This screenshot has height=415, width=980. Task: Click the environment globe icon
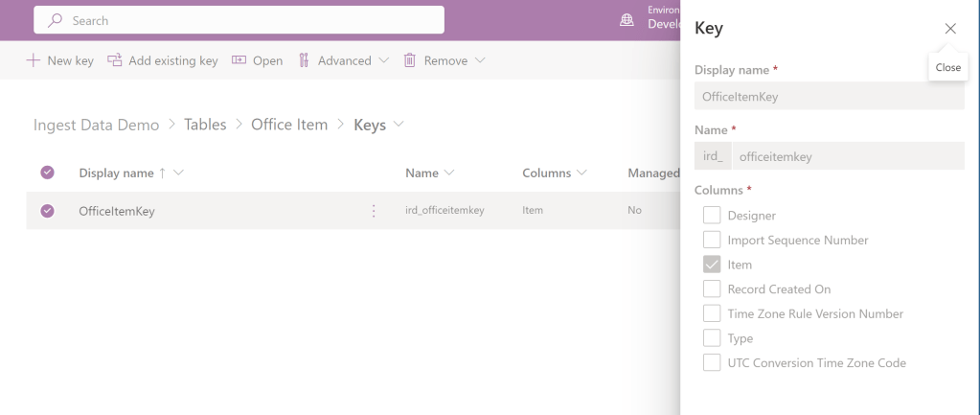(x=627, y=19)
